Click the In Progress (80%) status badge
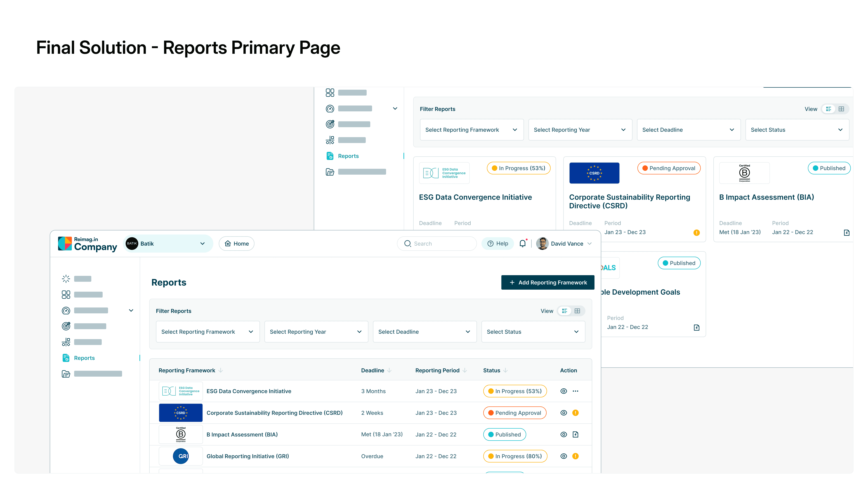This screenshot has width=868, height=488. coord(515,456)
